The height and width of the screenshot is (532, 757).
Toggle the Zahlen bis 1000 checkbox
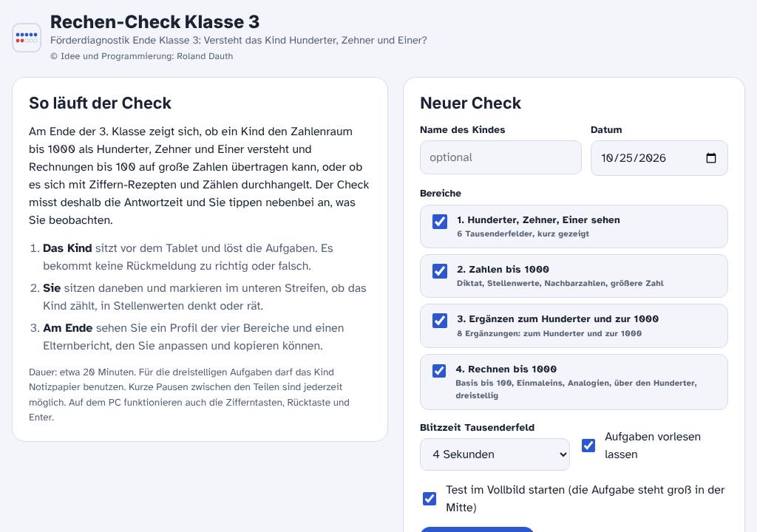439,271
